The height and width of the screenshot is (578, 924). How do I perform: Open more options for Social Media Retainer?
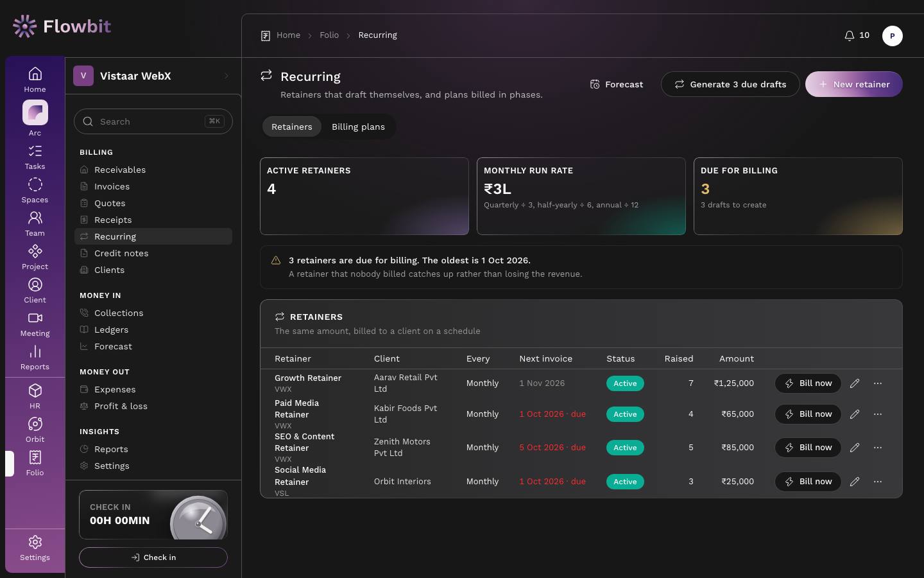coord(878,482)
